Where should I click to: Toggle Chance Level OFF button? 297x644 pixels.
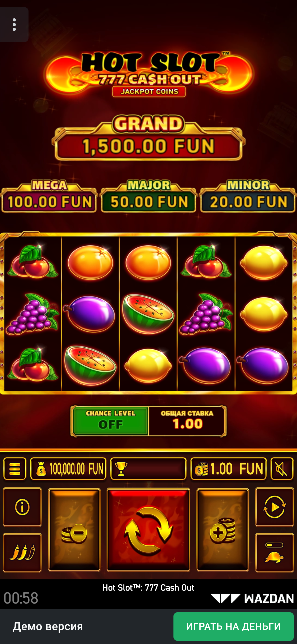pos(110,421)
